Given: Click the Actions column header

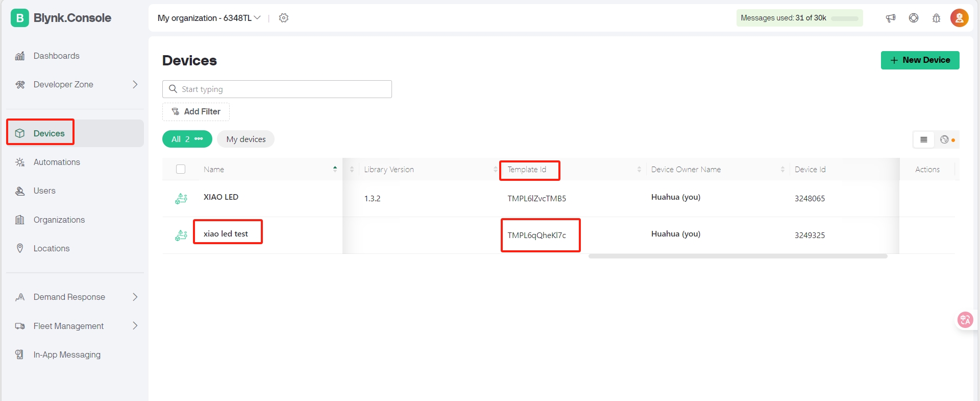Looking at the screenshot, I should pyautogui.click(x=927, y=169).
